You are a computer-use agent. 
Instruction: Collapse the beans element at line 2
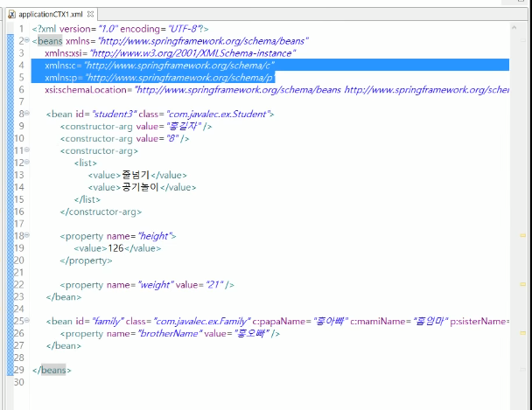pyautogui.click(x=27, y=40)
